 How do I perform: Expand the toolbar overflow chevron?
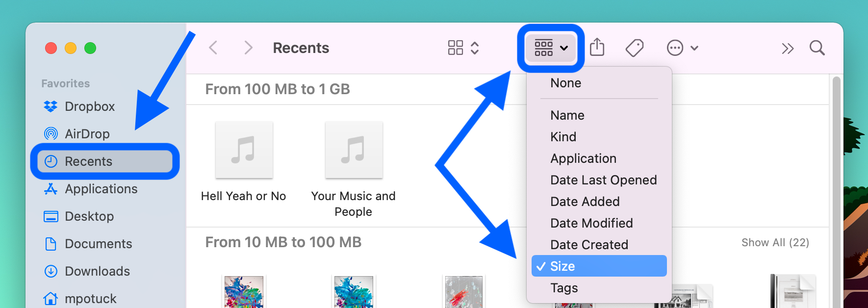(x=788, y=48)
